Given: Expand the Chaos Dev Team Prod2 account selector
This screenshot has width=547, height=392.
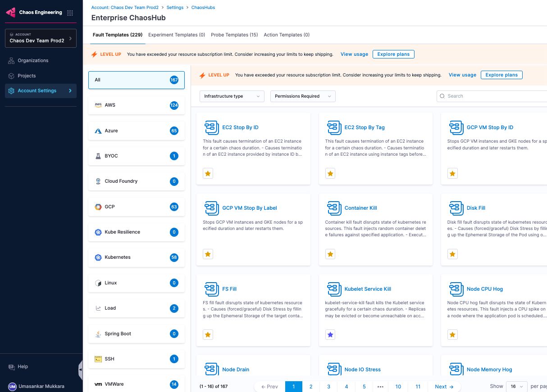Looking at the screenshot, I should pyautogui.click(x=41, y=38).
